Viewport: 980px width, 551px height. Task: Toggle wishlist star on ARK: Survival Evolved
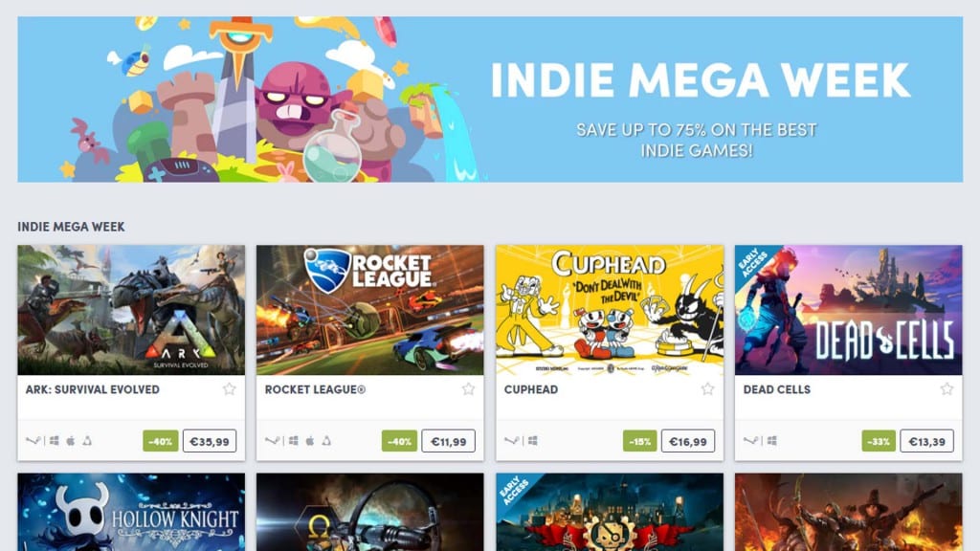(x=230, y=389)
